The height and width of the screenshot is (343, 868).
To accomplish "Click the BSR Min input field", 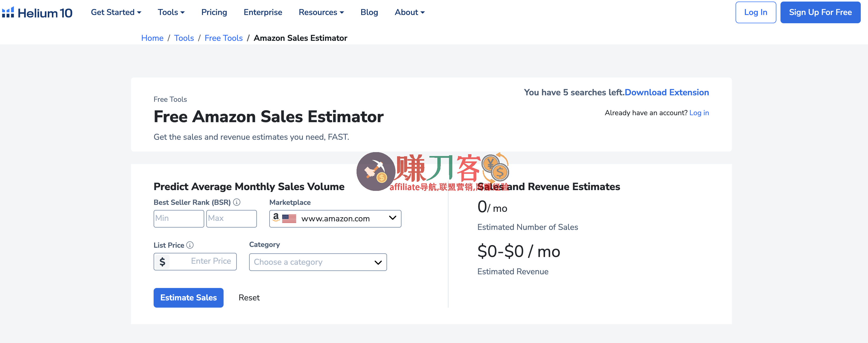I will click(x=179, y=219).
